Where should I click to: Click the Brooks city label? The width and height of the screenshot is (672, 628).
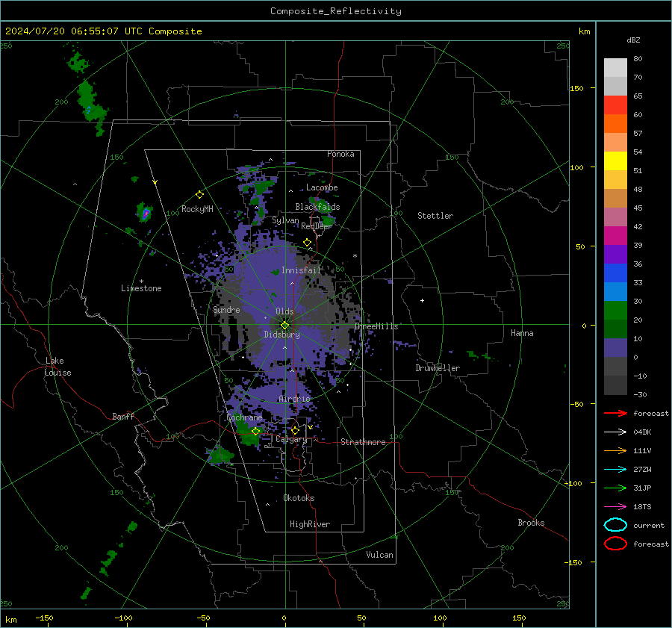coord(531,523)
